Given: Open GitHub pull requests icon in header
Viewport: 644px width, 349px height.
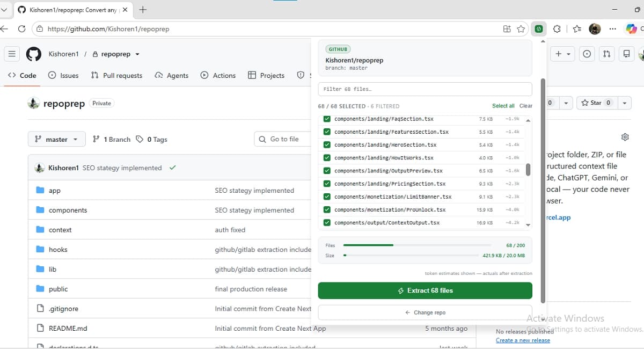Looking at the screenshot, I should point(606,54).
